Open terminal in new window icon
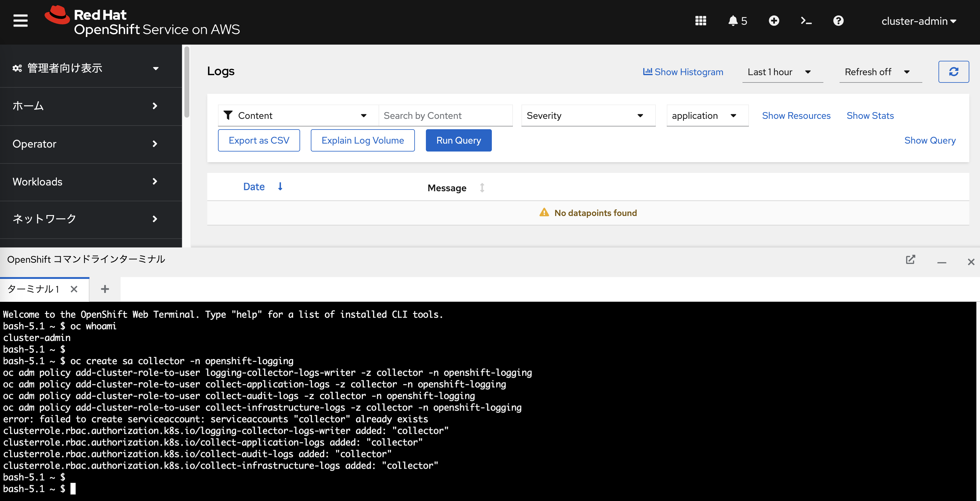This screenshot has width=980, height=501. tap(910, 260)
